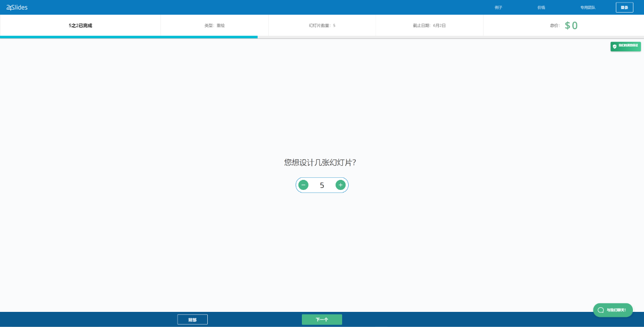
Task: Click the 5之2已完成 progress step
Action: pyautogui.click(x=80, y=25)
